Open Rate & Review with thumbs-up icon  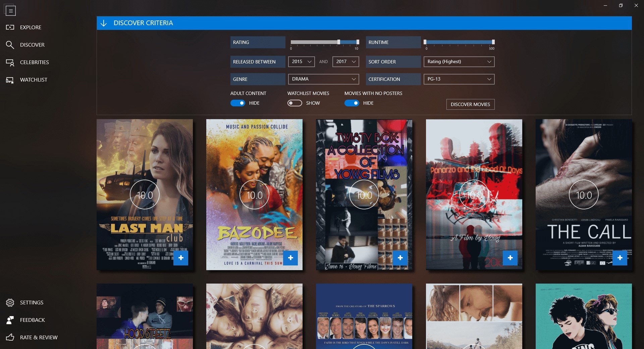coord(10,338)
